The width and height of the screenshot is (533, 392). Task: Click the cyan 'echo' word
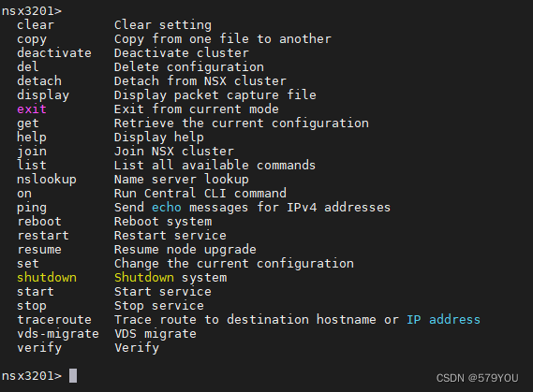[x=167, y=208]
